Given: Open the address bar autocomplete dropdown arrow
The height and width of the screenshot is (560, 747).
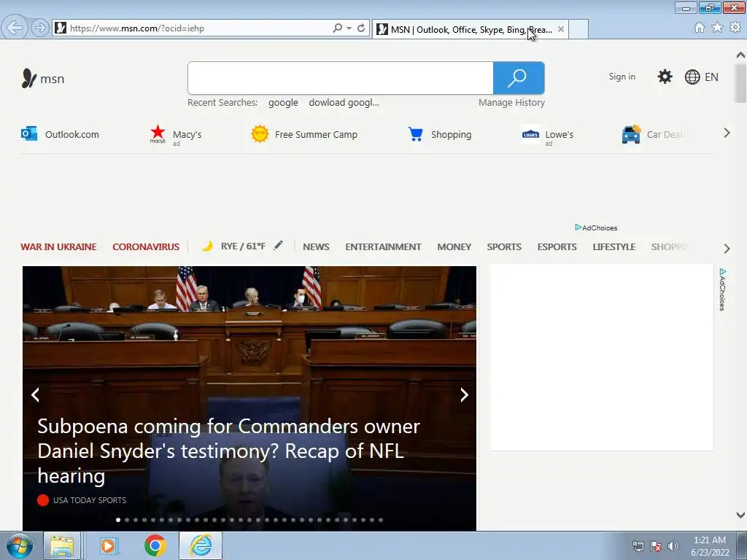Looking at the screenshot, I should click(x=349, y=28).
